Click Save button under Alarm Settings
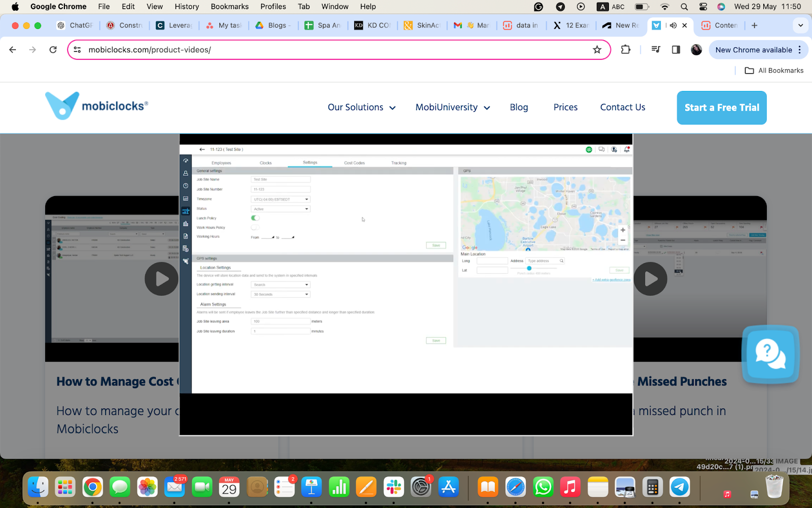Viewport: 812px width, 508px height. [436, 340]
